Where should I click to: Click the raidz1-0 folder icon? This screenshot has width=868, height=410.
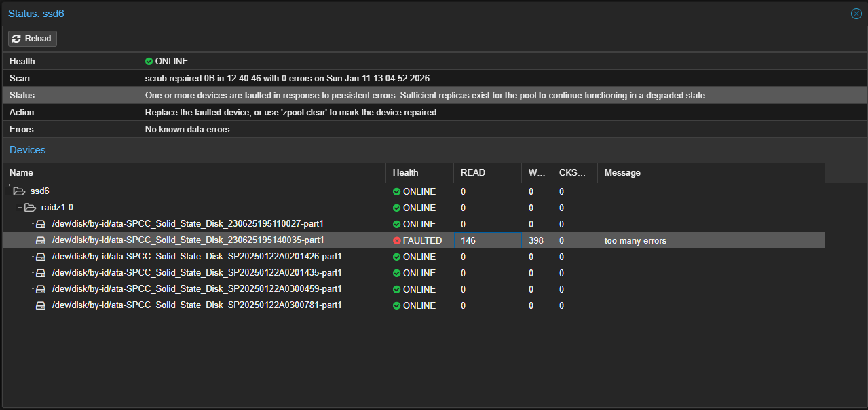click(x=30, y=208)
